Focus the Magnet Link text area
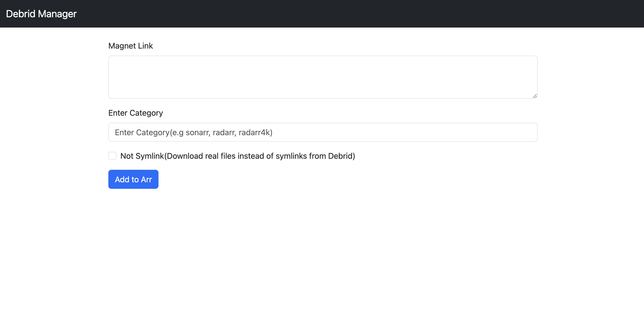The height and width of the screenshot is (317, 644). pos(323,77)
